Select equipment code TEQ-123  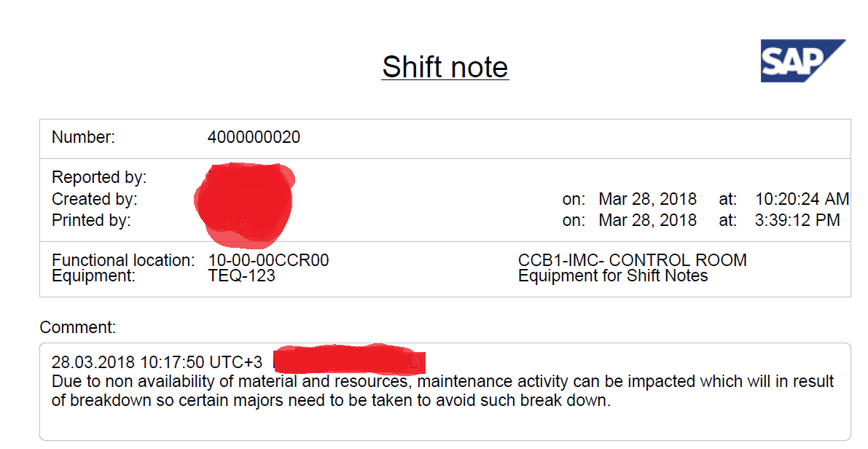(241, 276)
